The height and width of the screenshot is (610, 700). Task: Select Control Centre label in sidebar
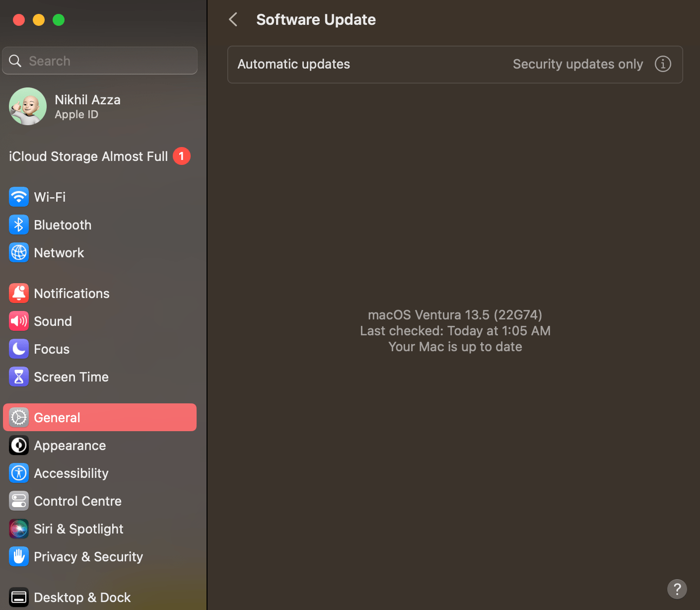coord(78,501)
